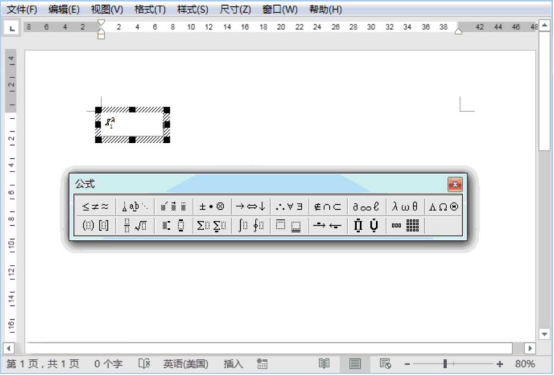This screenshot has height=375, width=554.
Task: Open the operator symbols palette (±•⊗)
Action: pyautogui.click(x=211, y=206)
